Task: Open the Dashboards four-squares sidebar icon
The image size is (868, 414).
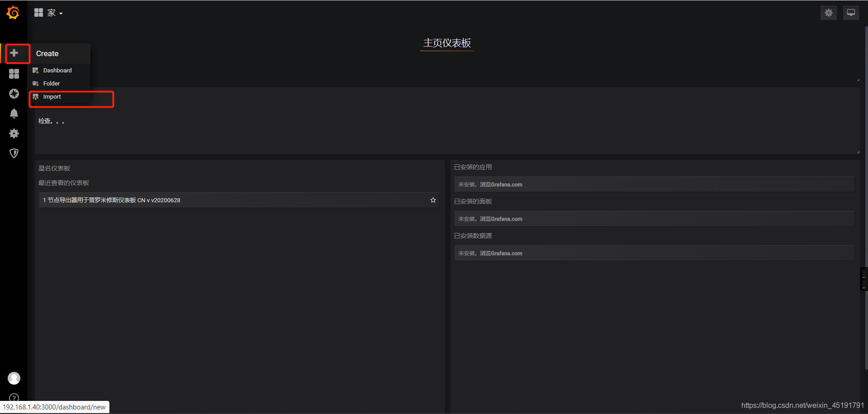Action: 14,74
